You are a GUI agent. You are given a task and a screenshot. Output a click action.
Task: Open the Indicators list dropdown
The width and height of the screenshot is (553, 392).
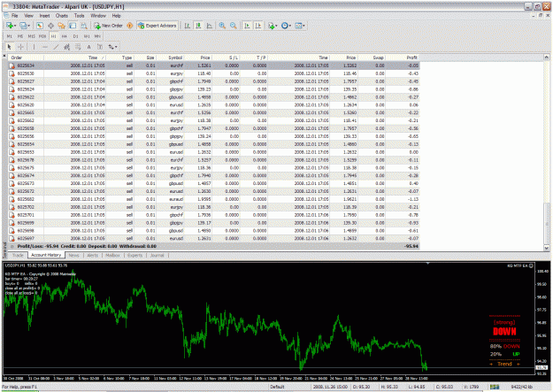tap(273, 26)
